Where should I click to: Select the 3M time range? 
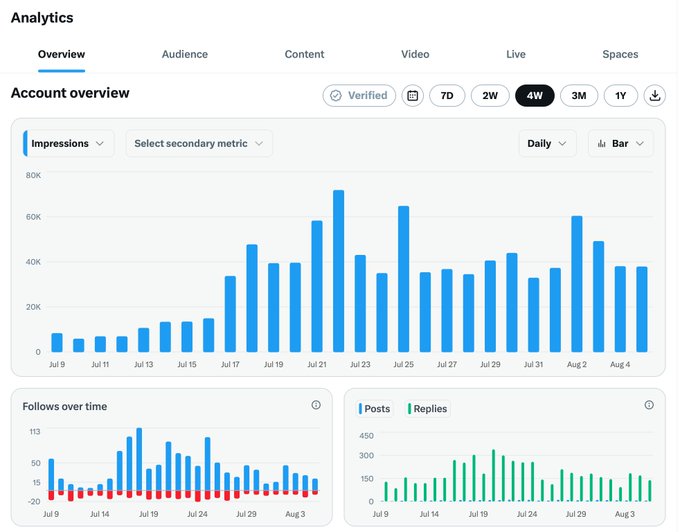(579, 96)
